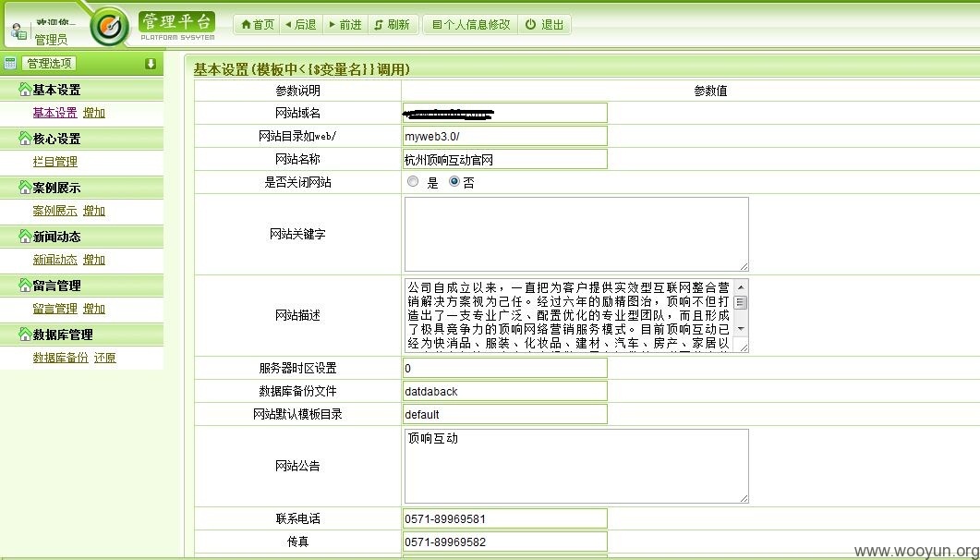Click the 服务器时区设置 input field
Image resolution: width=980 pixels, height=560 pixels.
tap(505, 368)
